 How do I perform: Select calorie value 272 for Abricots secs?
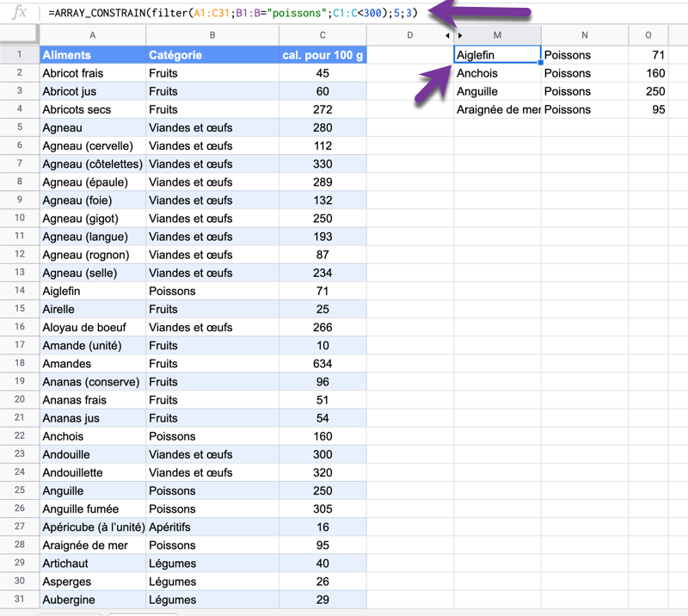pos(322,109)
